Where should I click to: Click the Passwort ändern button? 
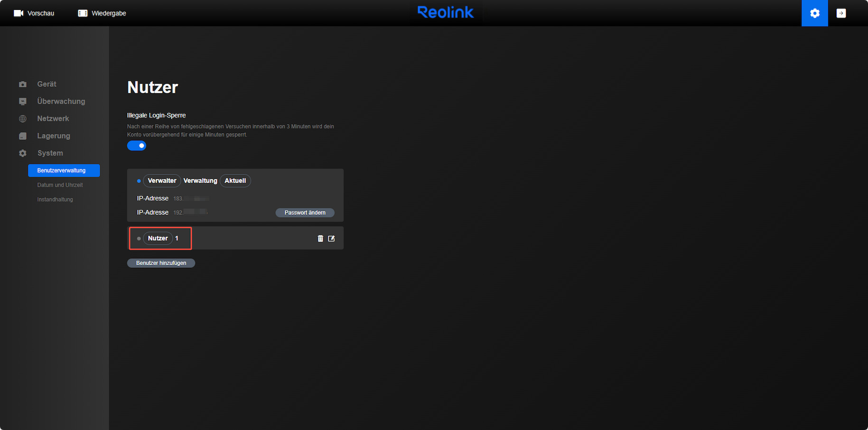[x=305, y=213]
